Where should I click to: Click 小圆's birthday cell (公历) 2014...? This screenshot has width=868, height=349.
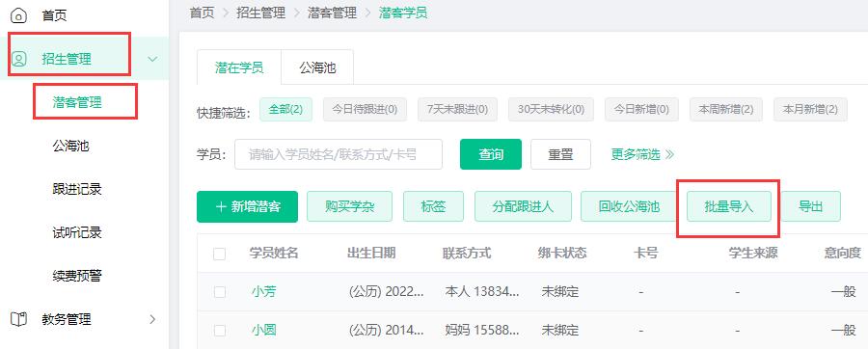pos(387,330)
